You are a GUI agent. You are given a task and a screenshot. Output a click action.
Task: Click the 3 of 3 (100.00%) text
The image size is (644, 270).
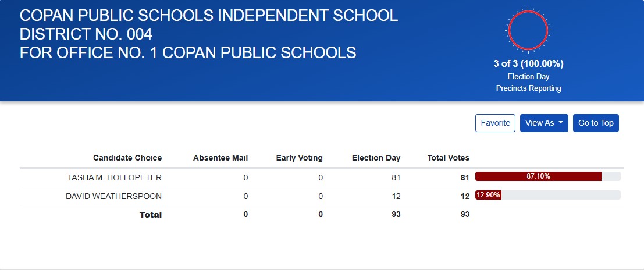(x=528, y=64)
